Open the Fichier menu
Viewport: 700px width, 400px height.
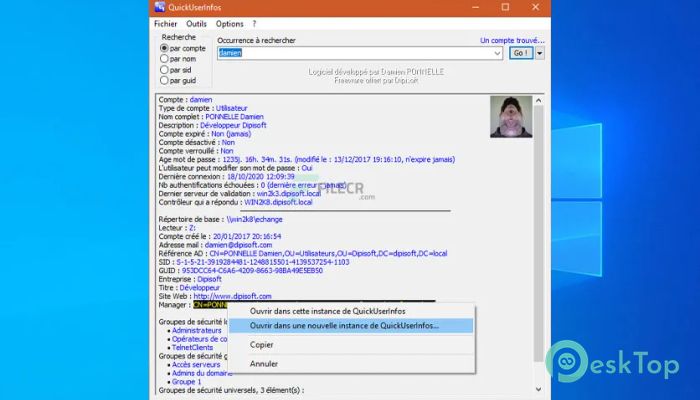(166, 24)
